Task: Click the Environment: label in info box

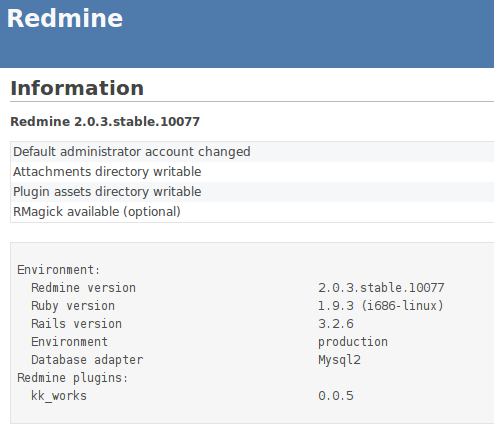Action: point(59,270)
